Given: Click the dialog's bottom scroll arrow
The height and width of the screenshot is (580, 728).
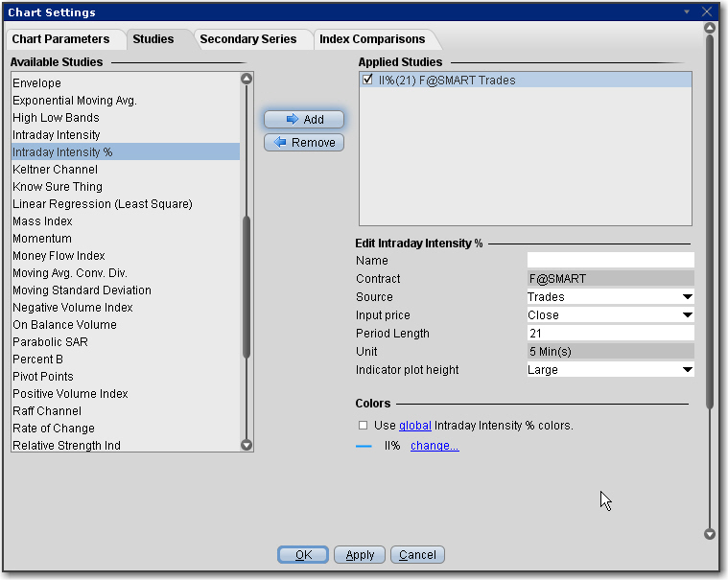Looking at the screenshot, I should tap(710, 534).
